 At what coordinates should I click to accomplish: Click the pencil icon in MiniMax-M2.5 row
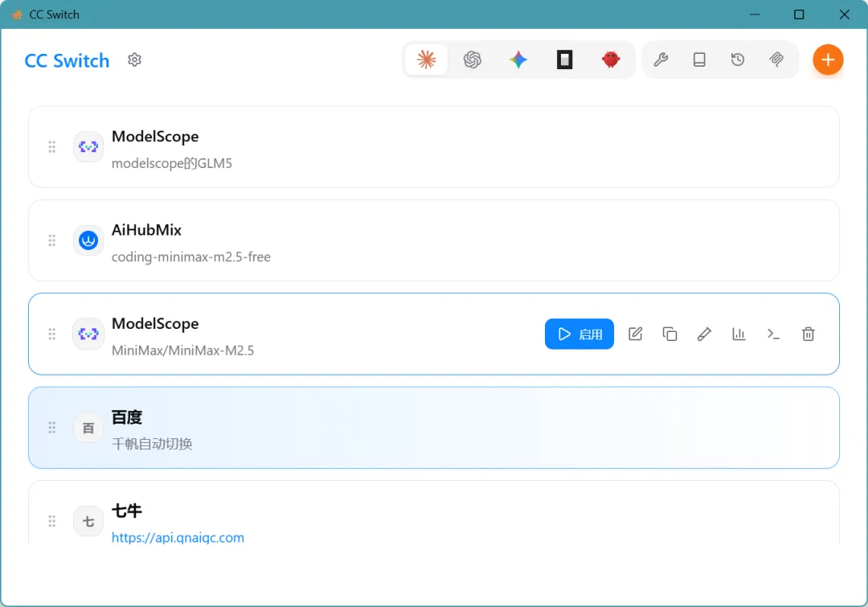(704, 334)
